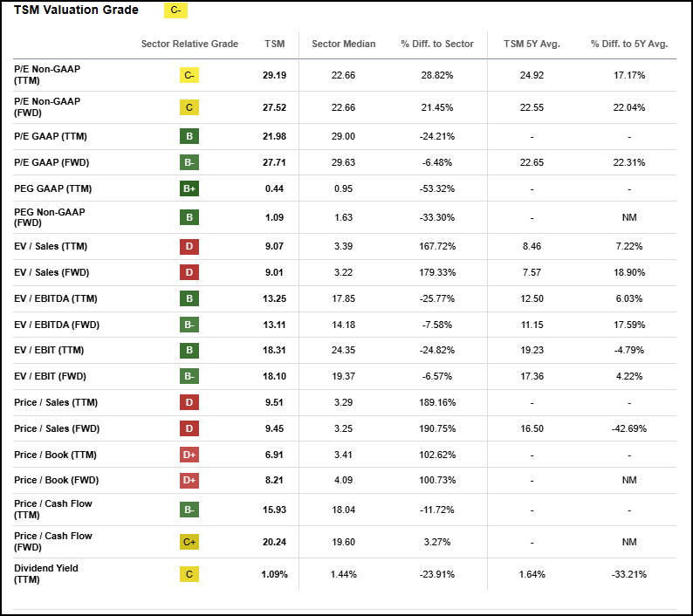The width and height of the screenshot is (693, 616).
Task: Click the Sector Median column header
Action: 344,44
